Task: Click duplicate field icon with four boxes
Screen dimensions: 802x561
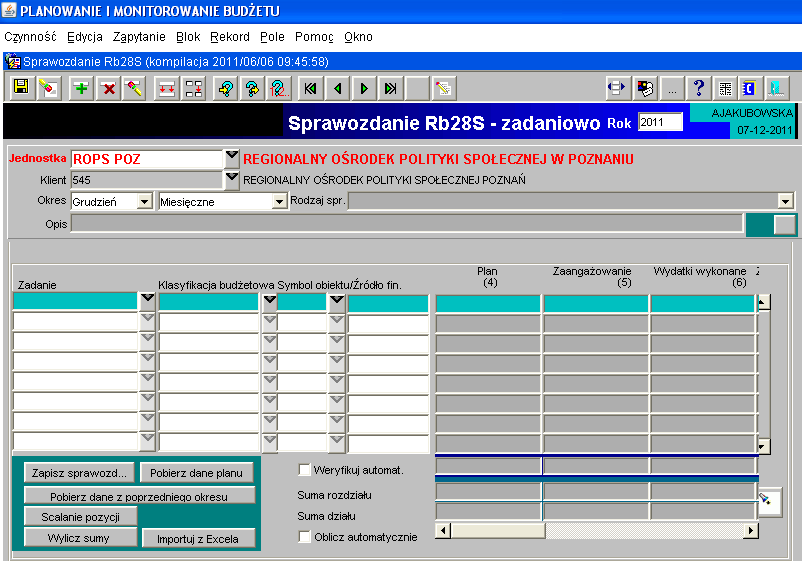Action: point(193,88)
